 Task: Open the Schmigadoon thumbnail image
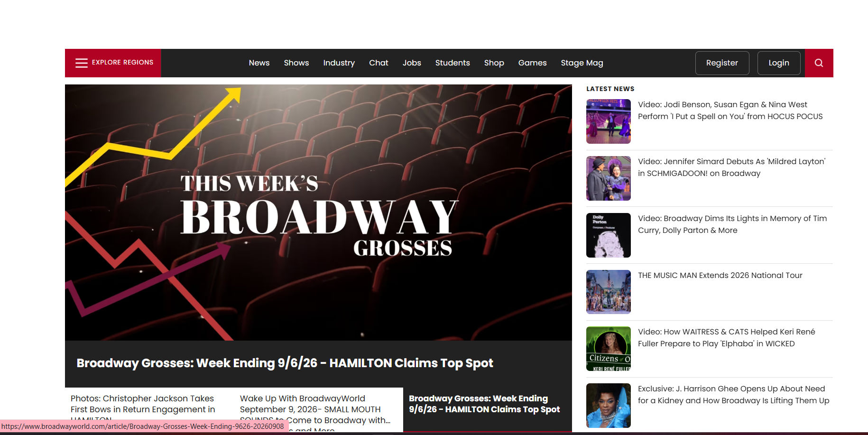609,178
